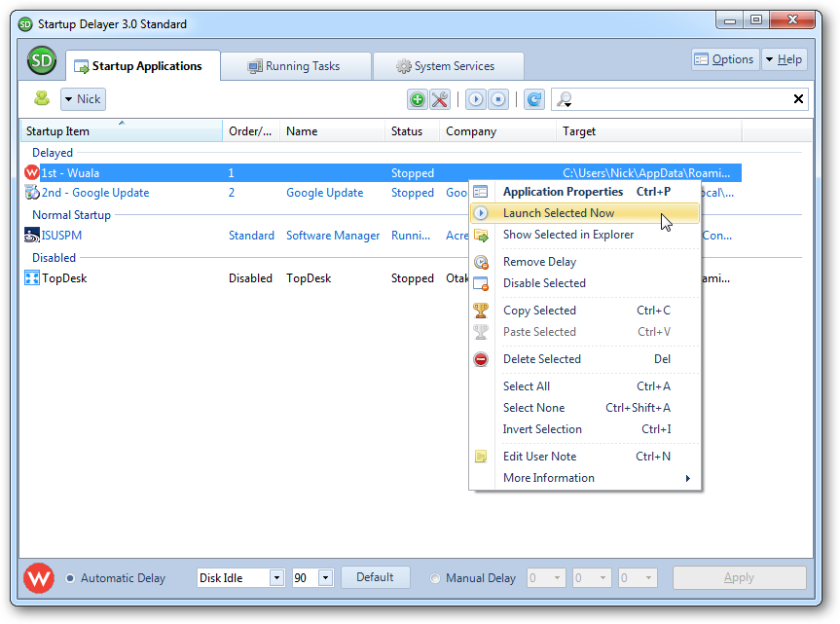This screenshot has height=624, width=840.
Task: Click the Application Properties menu icon
Action: pyautogui.click(x=481, y=192)
